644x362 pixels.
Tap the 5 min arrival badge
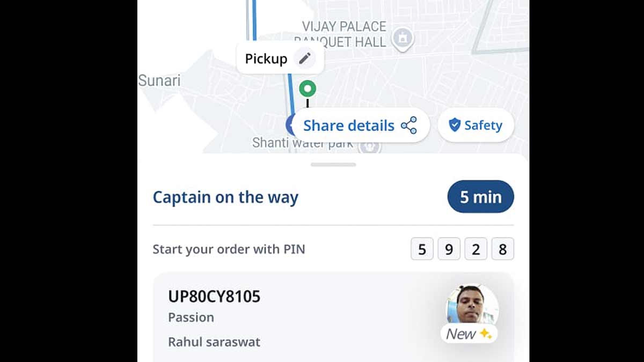480,197
